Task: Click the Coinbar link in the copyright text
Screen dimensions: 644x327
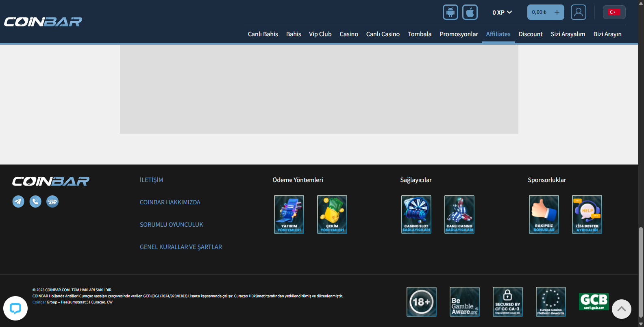Action: [x=39, y=302]
